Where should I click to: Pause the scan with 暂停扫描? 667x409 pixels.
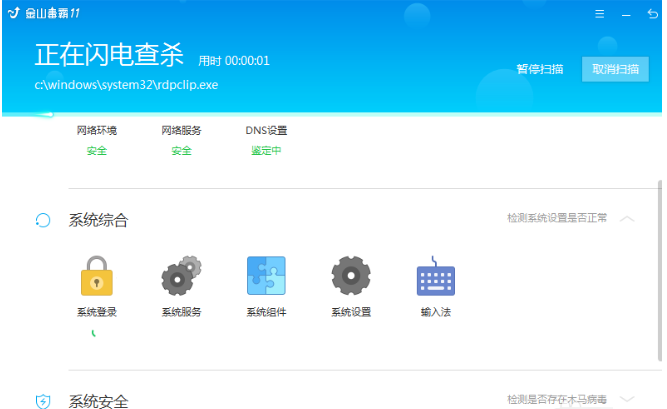(x=540, y=69)
